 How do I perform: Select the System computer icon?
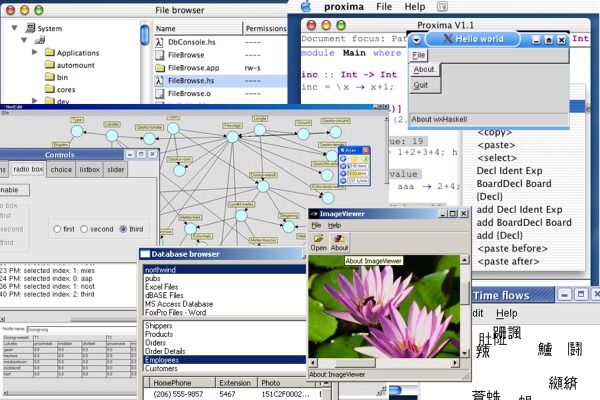tap(30, 28)
